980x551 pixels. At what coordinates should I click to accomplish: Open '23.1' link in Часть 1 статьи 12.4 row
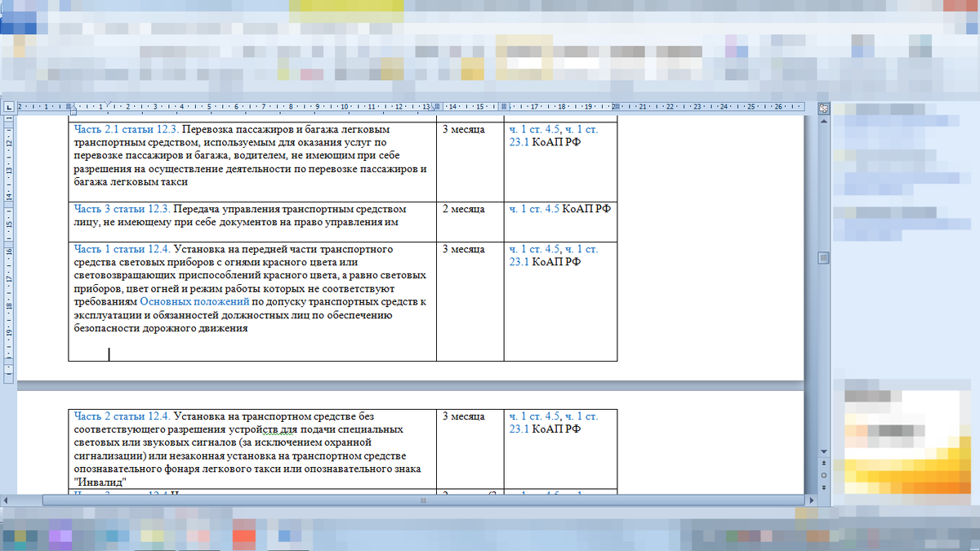(519, 262)
